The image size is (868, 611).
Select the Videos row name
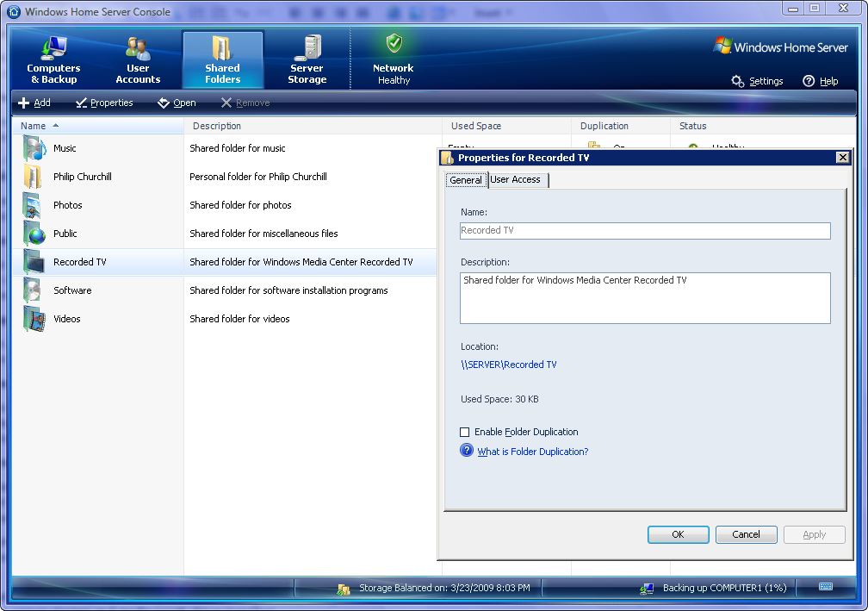point(67,319)
